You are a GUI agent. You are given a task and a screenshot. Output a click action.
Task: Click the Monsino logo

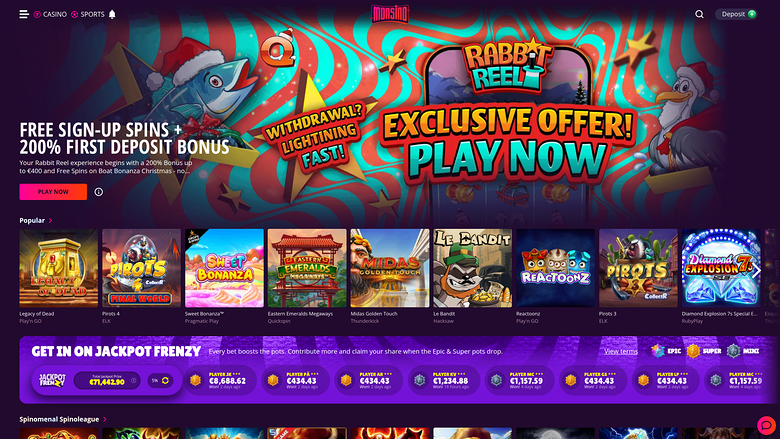[x=390, y=13]
